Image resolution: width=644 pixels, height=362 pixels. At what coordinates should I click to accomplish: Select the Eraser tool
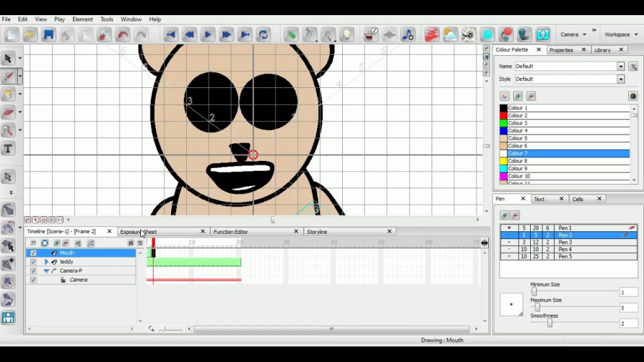[x=8, y=112]
